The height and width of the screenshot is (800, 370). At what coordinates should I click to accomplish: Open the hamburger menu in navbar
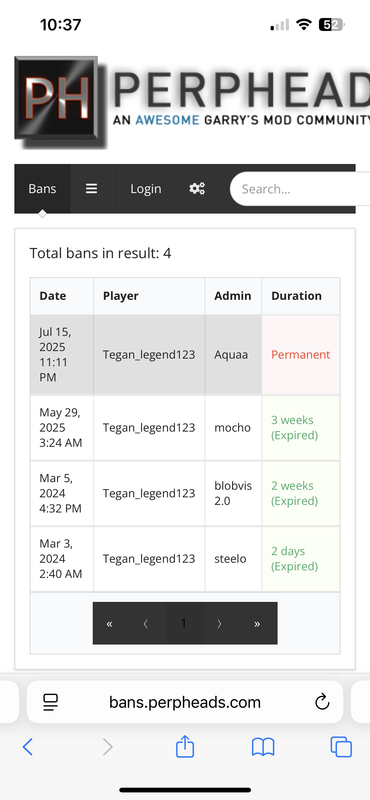(x=91, y=189)
